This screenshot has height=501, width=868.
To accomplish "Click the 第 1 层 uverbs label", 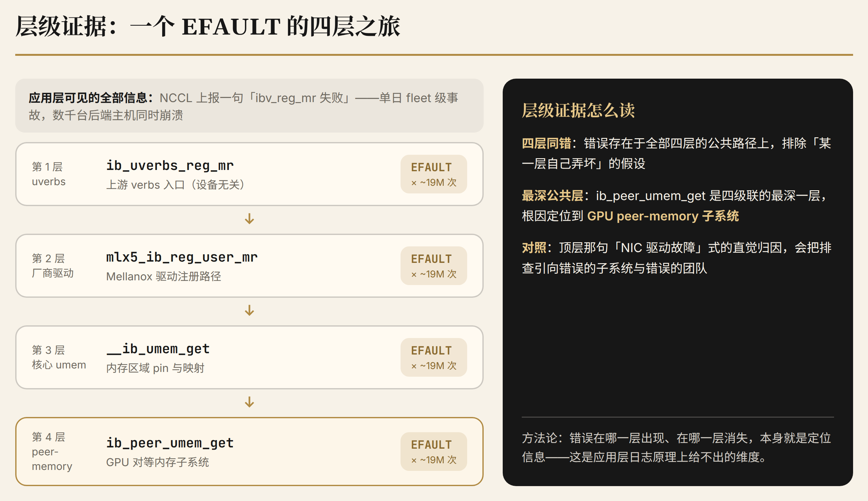I will point(49,174).
